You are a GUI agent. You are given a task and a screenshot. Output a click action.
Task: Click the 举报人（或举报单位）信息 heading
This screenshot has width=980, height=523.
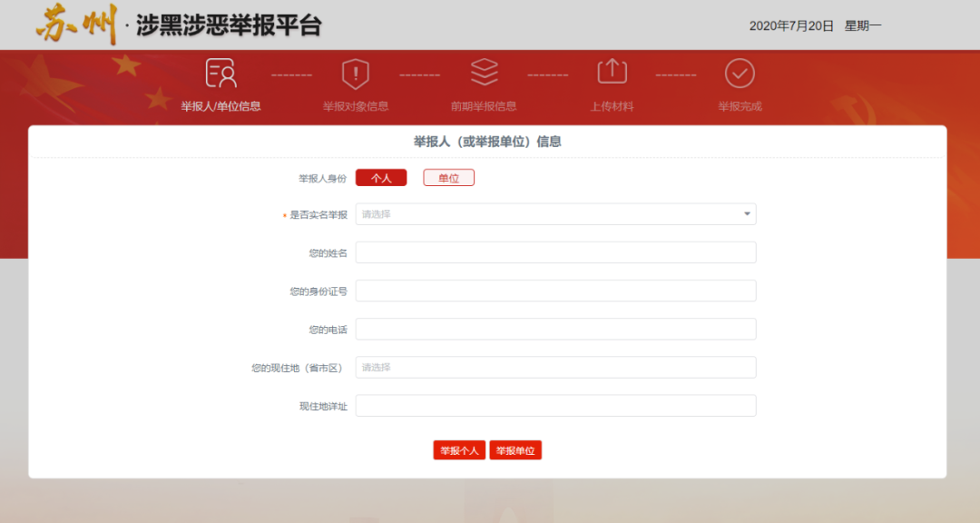[x=487, y=142]
